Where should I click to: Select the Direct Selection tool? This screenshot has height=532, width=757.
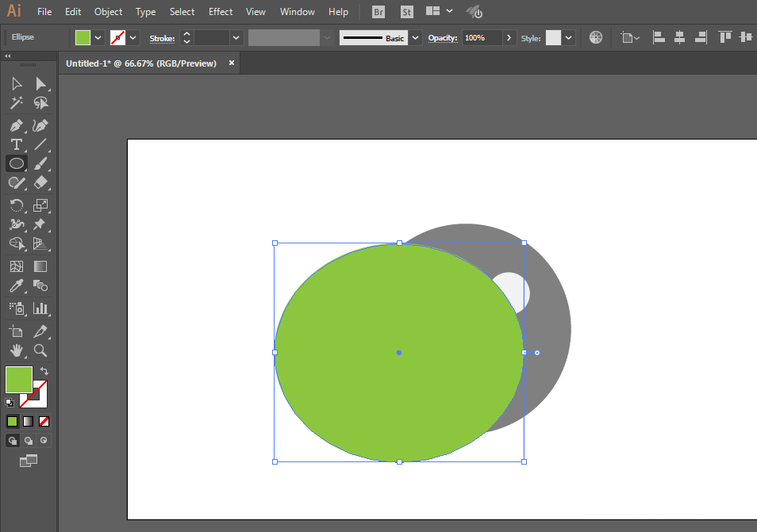click(x=40, y=84)
